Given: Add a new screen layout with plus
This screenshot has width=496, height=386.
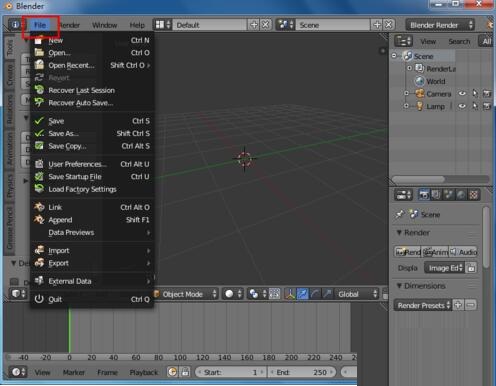Looking at the screenshot, I should pos(254,25).
